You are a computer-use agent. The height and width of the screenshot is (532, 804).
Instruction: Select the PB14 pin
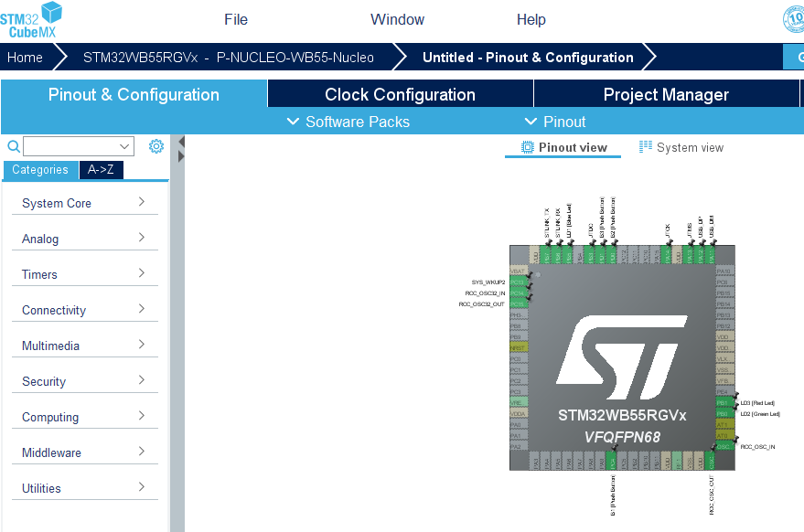(725, 304)
